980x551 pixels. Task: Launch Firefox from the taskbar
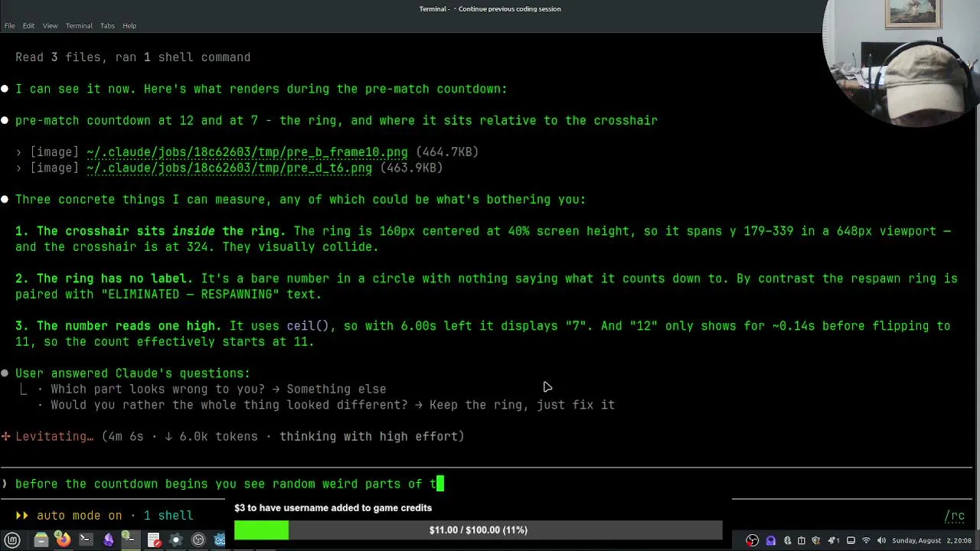(64, 540)
